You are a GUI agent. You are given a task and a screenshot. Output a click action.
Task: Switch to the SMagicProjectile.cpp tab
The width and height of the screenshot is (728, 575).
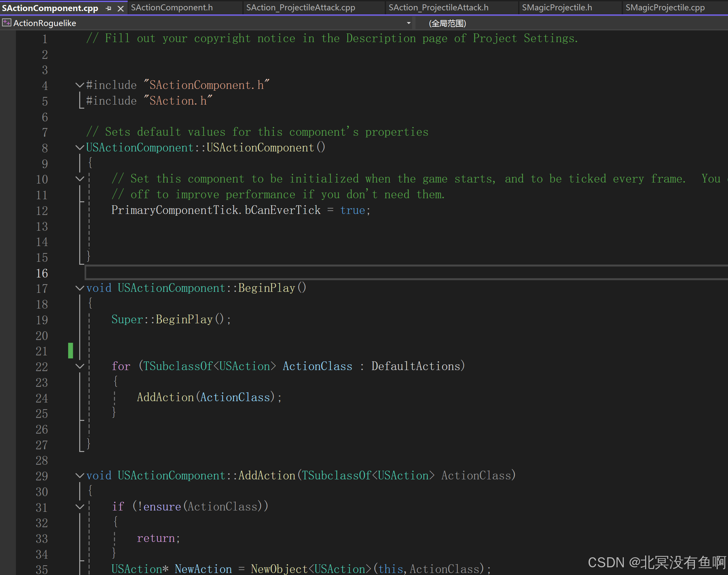tap(665, 7)
